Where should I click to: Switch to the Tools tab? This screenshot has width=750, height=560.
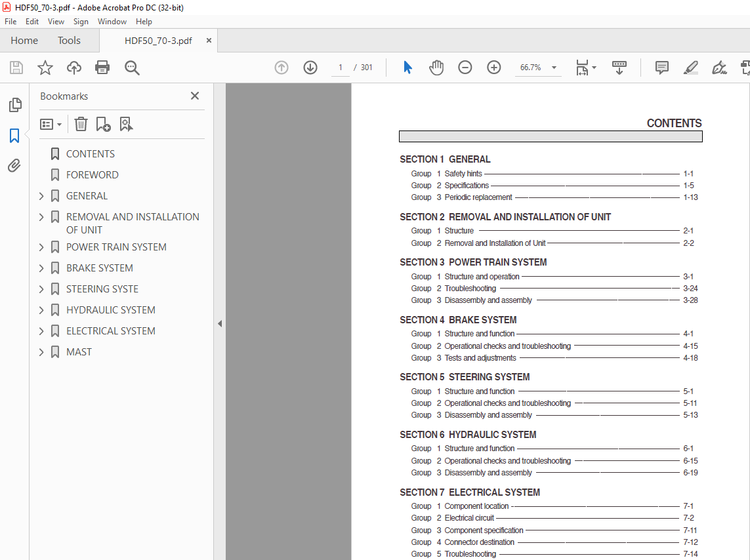69,41
